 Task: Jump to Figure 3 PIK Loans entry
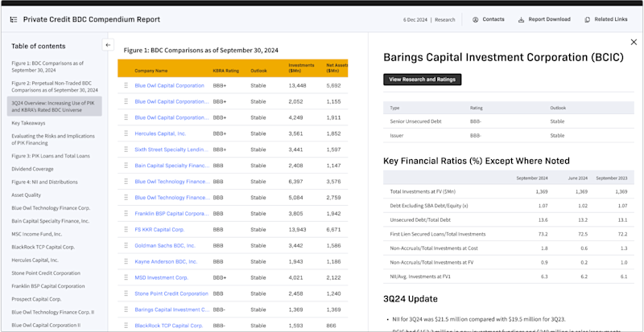click(x=51, y=156)
